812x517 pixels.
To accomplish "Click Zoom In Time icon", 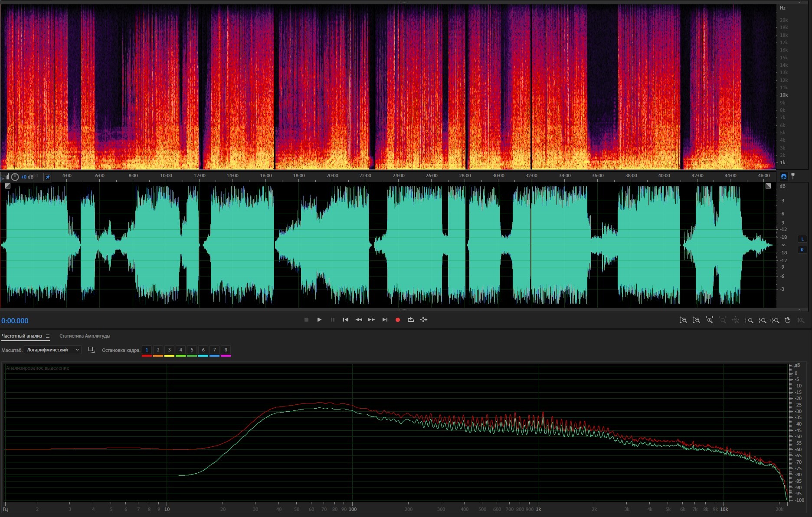I will tap(709, 320).
